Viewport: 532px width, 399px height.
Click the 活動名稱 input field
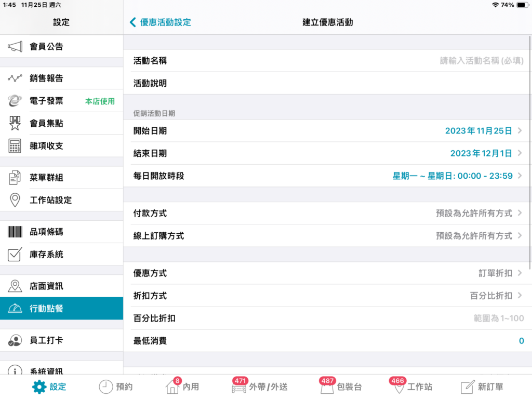327,61
